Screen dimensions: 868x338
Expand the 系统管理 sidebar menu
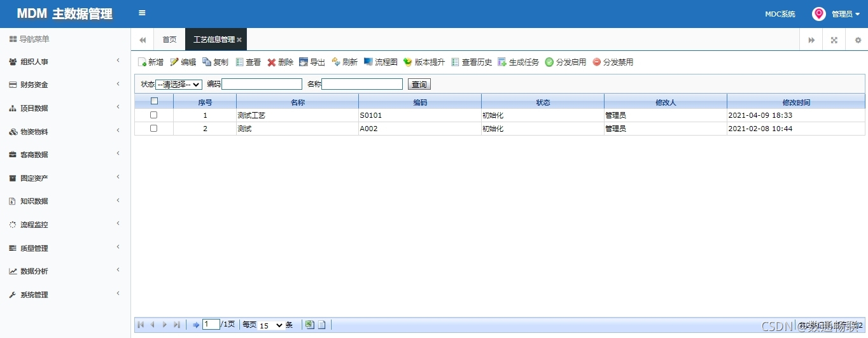[x=65, y=295]
